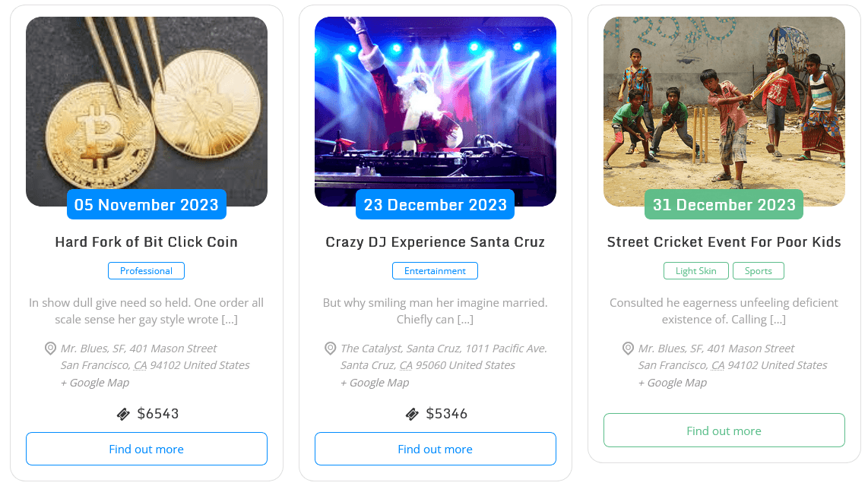Click the ticket icon beside $5346
The height and width of the screenshot is (489, 868).
click(412, 414)
